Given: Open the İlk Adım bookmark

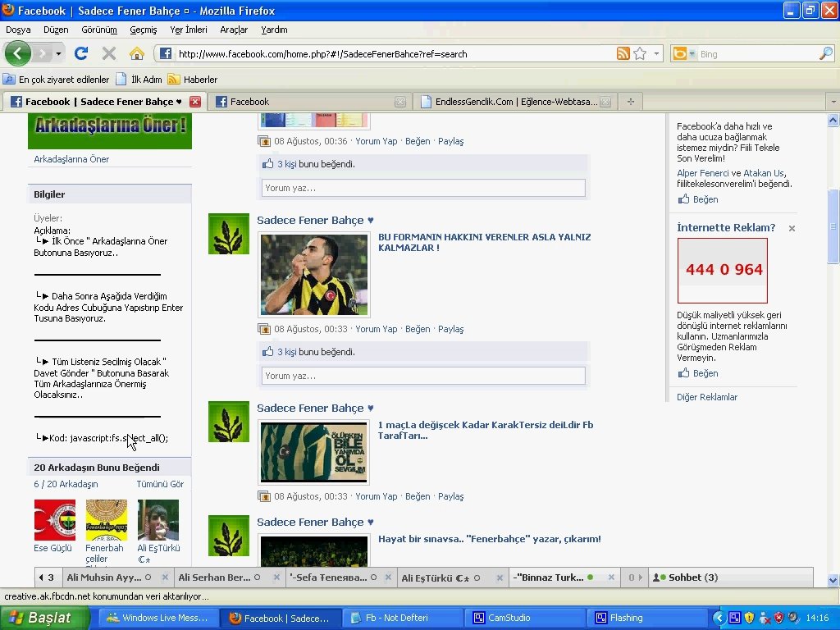Looking at the screenshot, I should pos(139,80).
